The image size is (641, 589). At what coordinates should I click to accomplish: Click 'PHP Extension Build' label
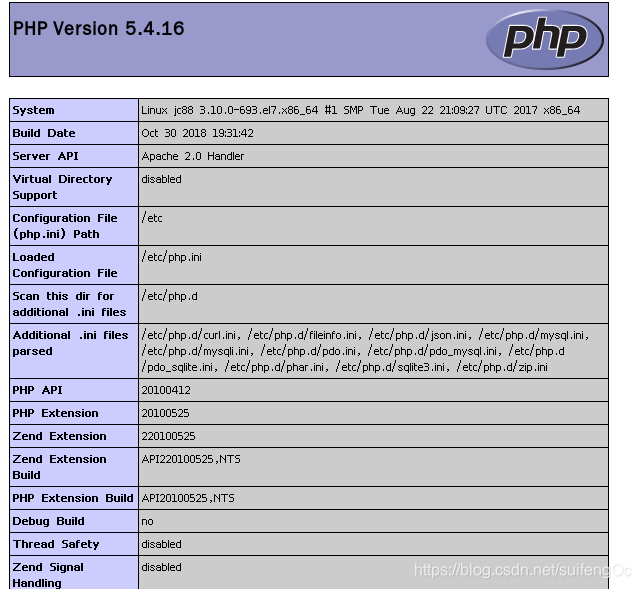[73, 498]
